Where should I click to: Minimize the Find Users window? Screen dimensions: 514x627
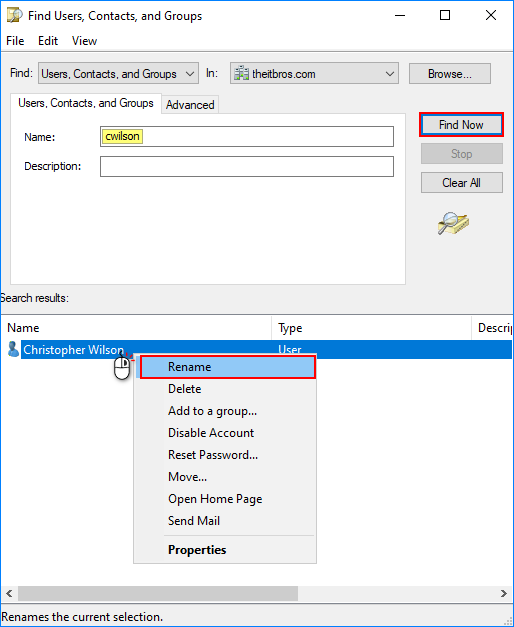pyautogui.click(x=400, y=15)
